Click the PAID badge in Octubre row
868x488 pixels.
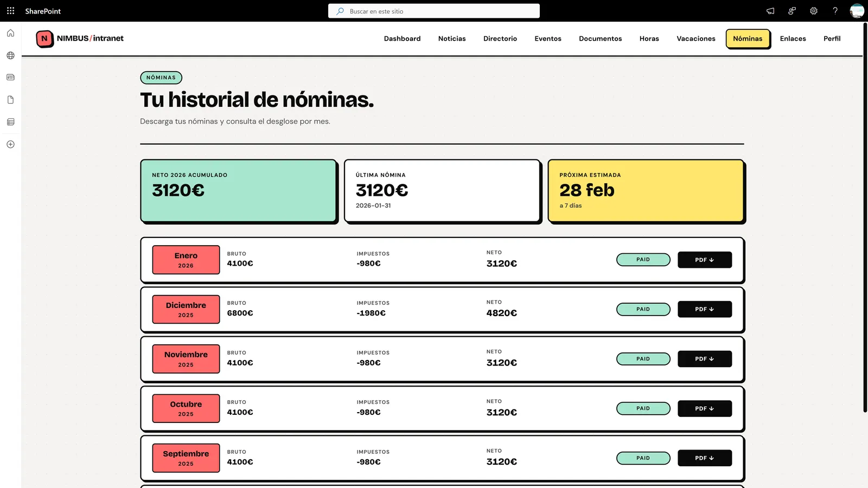643,408
